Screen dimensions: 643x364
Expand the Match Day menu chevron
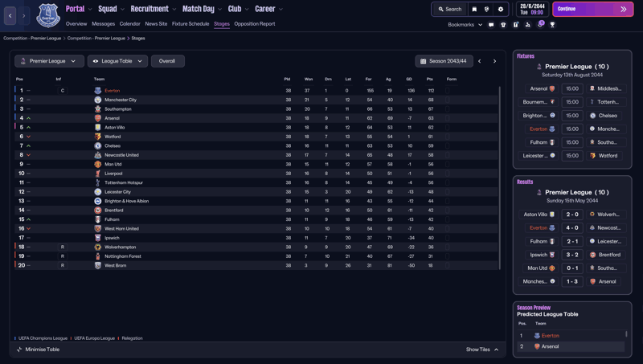click(219, 10)
